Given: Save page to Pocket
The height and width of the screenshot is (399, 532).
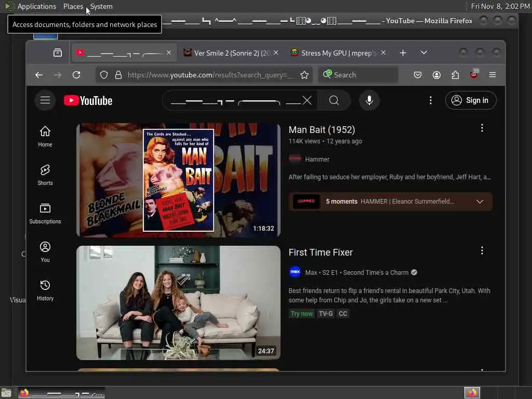Looking at the screenshot, I should [418, 75].
